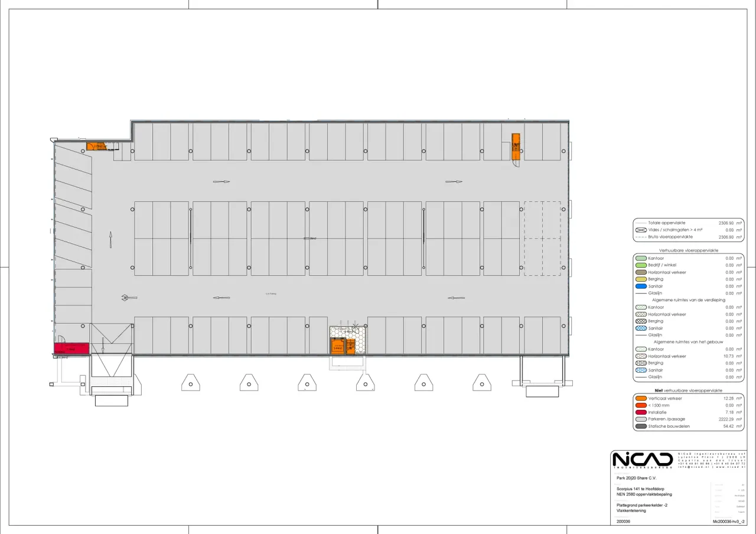
Task: Click the 'Bedrijf / winkel' legend label
Action: (662, 265)
